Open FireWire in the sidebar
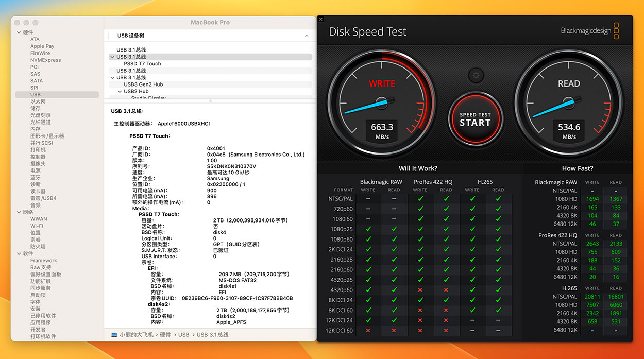644x359 pixels. point(40,53)
